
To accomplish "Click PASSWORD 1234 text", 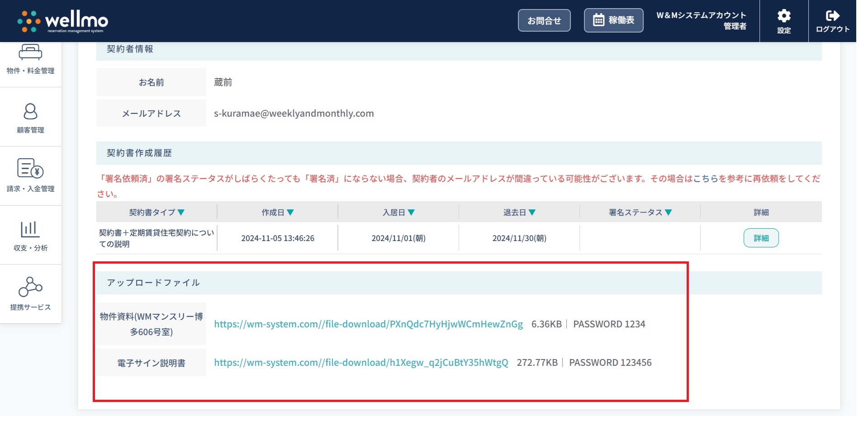I will (609, 324).
